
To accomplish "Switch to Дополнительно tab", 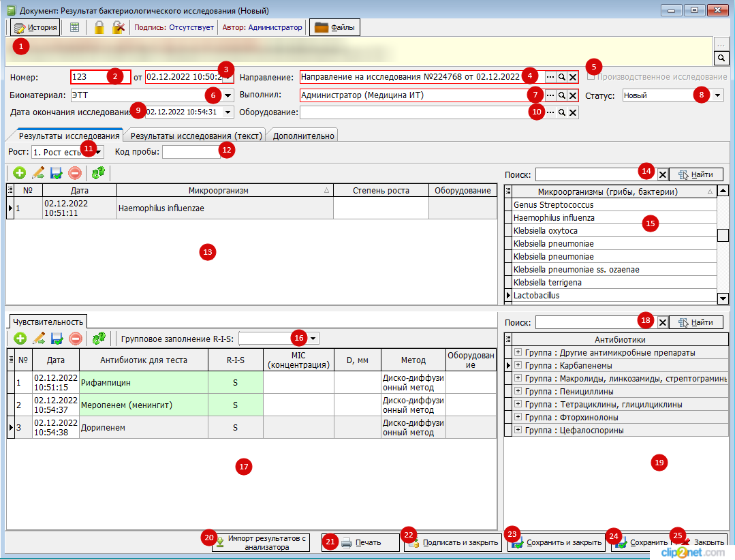I will [303, 136].
